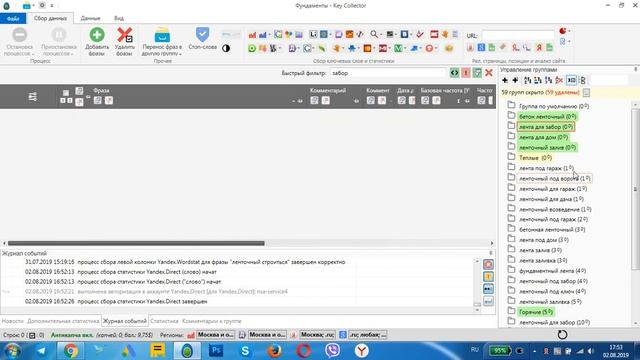Switch to the Сбор данных ribbon tab
Viewport: 640px width, 360px height.
coord(50,18)
